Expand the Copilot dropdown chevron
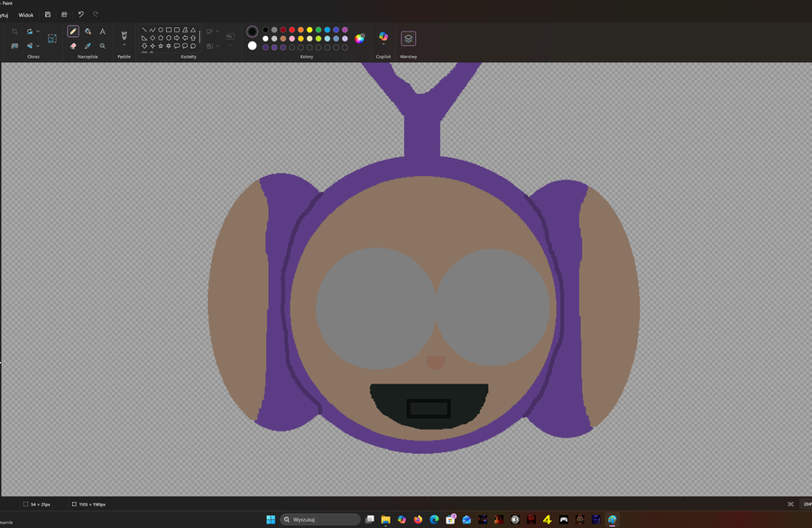This screenshot has width=812, height=528. 383,44
